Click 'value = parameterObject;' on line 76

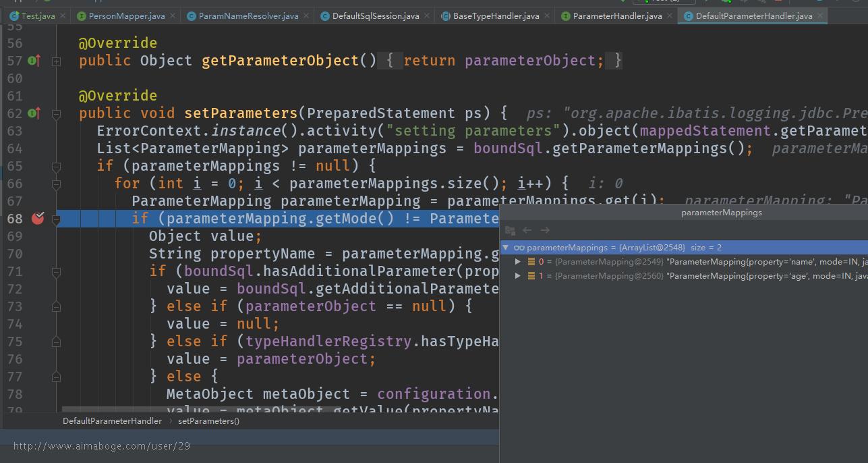coord(271,359)
